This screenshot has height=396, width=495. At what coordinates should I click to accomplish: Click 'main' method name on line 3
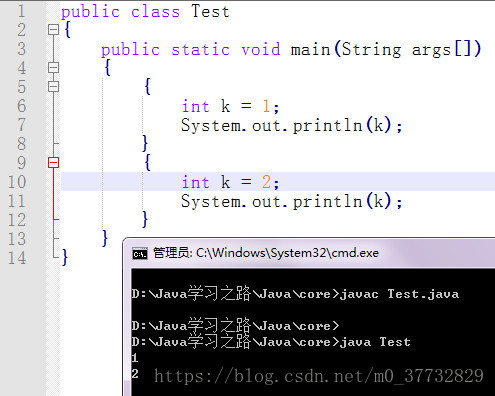(x=310, y=50)
